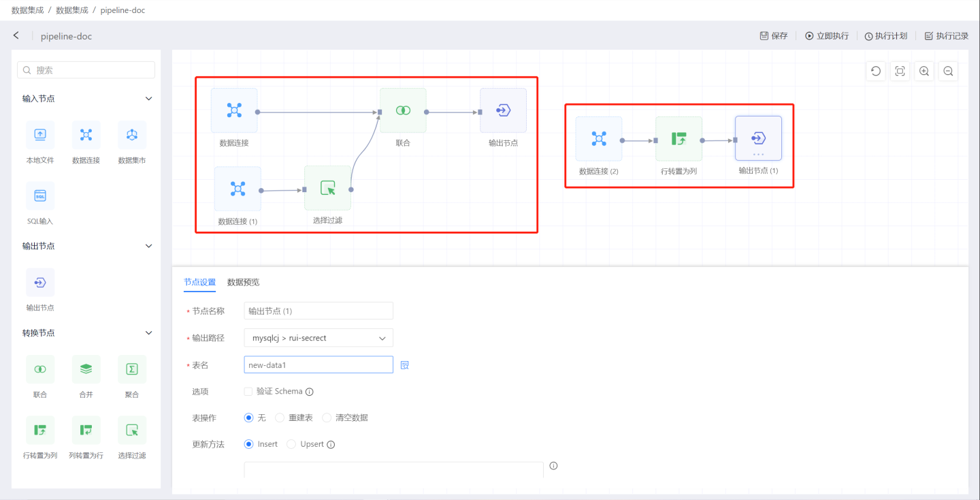Click the 立即执行 button
The width and height of the screenshot is (980, 500).
827,36
